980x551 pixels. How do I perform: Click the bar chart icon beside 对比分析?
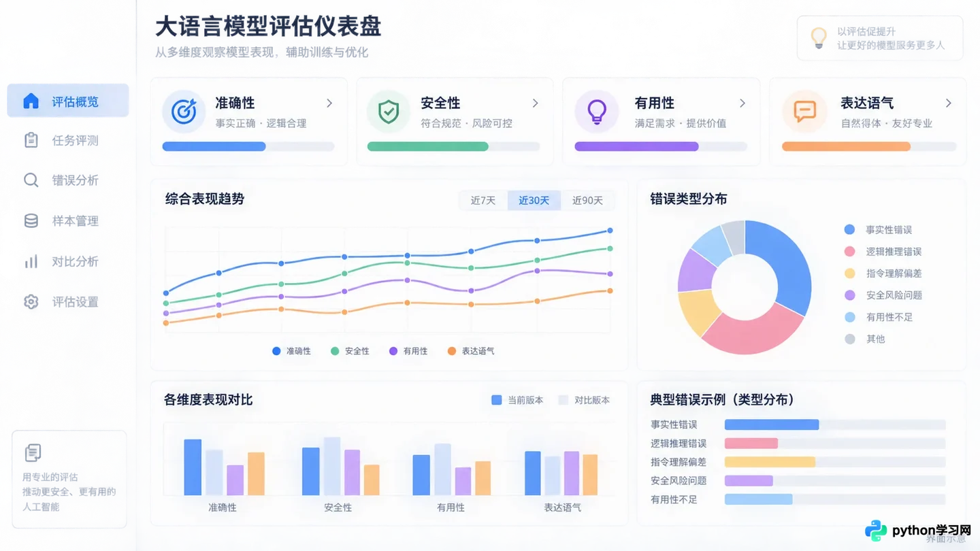click(x=31, y=261)
